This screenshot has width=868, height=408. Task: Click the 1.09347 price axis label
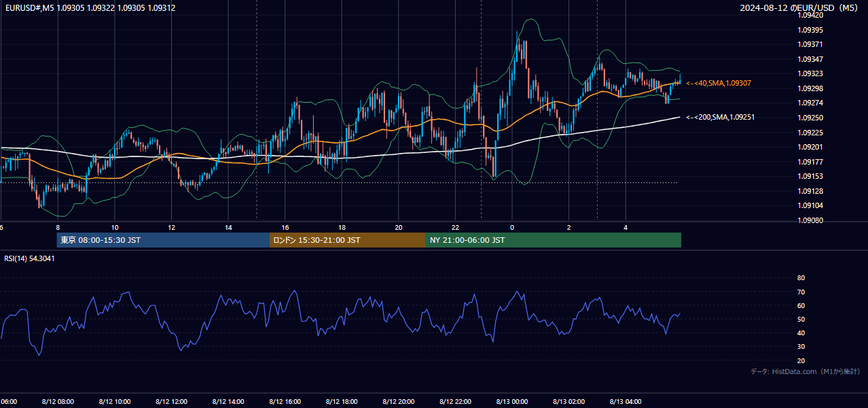810,59
